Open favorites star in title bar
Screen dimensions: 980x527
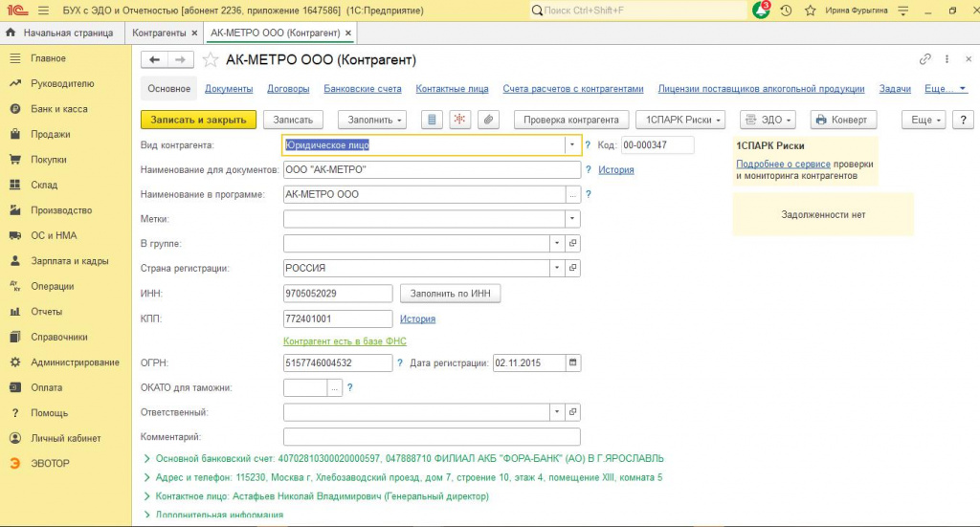point(810,11)
